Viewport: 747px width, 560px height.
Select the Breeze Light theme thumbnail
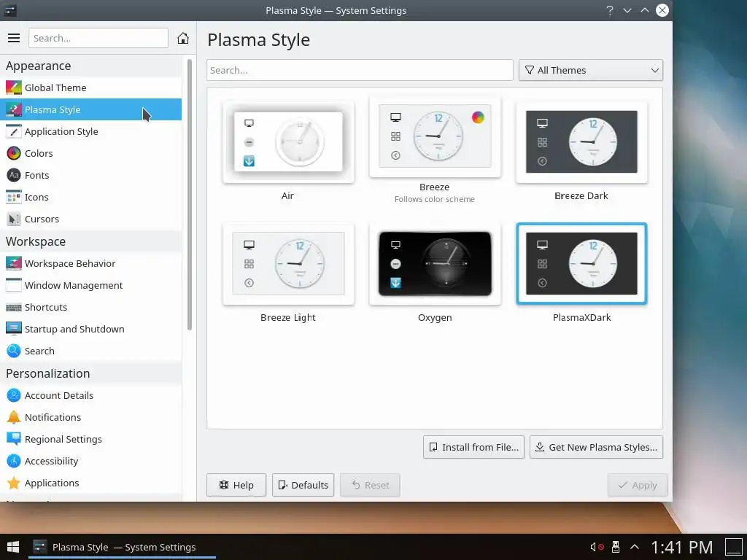tap(288, 264)
